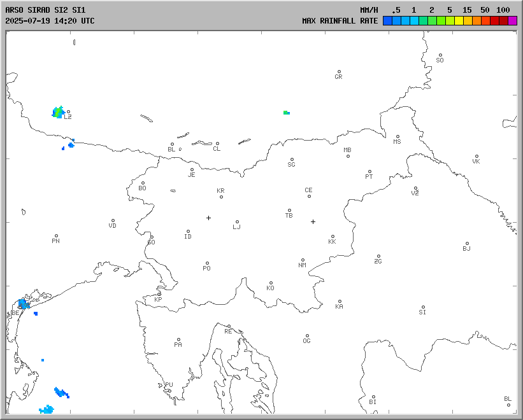Click the LJ city marker
This screenshot has width=523, height=420.
coord(237,222)
